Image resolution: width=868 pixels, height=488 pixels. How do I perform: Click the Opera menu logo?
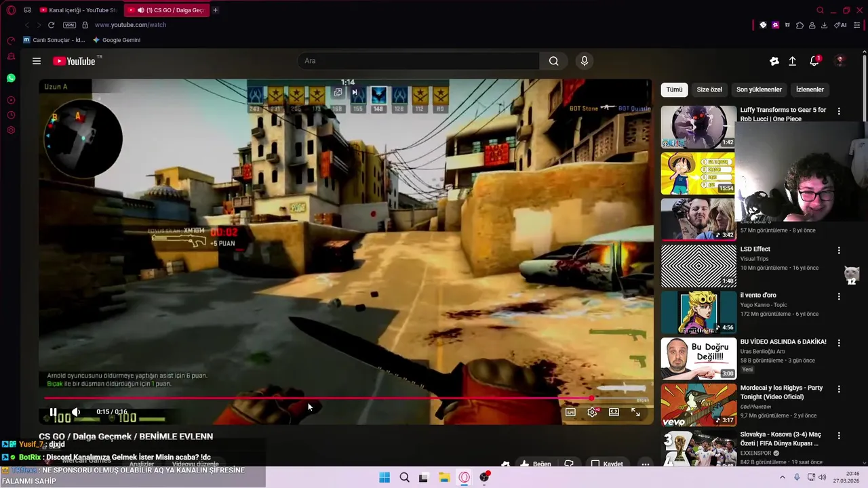[11, 10]
